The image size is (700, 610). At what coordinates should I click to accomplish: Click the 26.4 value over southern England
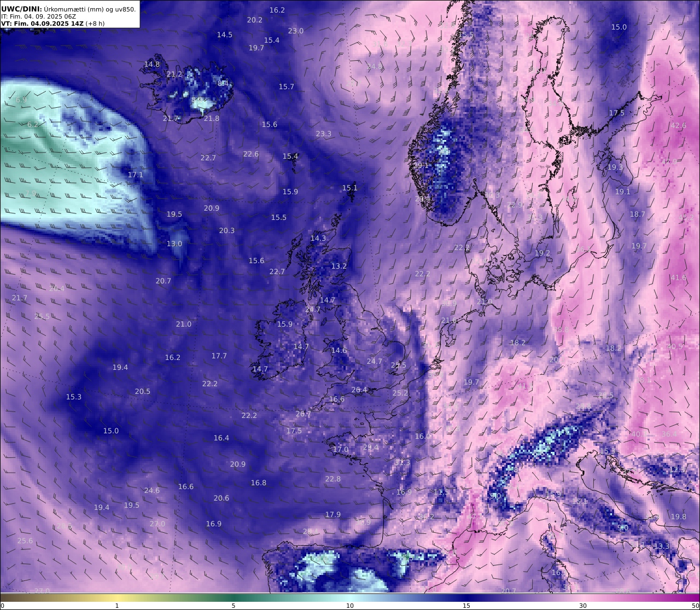click(x=359, y=390)
